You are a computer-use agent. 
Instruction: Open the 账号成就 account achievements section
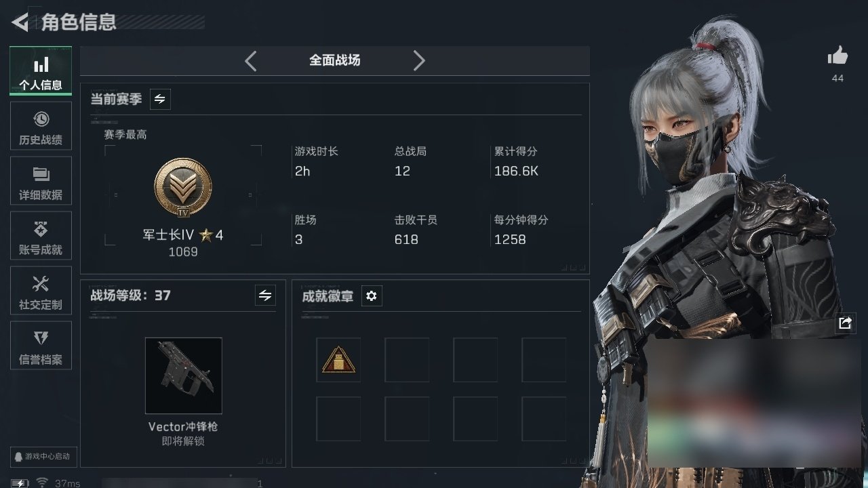coord(41,237)
